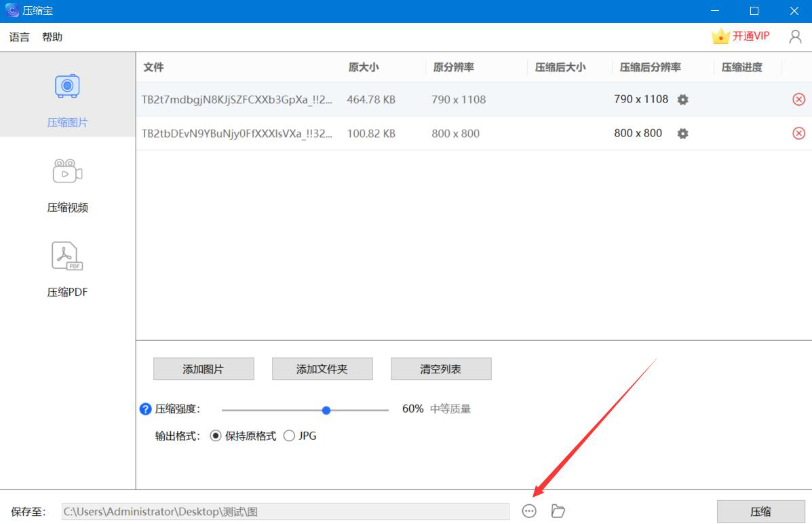The image size is (812, 524).
Task: Minimize the 压缩宝 window
Action: (714, 11)
